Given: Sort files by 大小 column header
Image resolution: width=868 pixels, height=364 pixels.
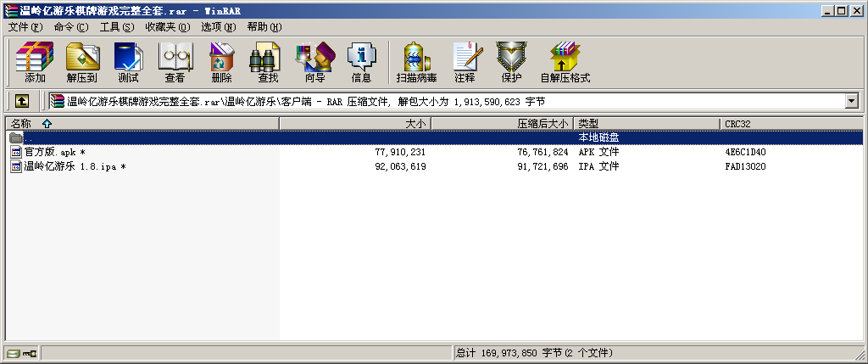Looking at the screenshot, I should [415, 124].
